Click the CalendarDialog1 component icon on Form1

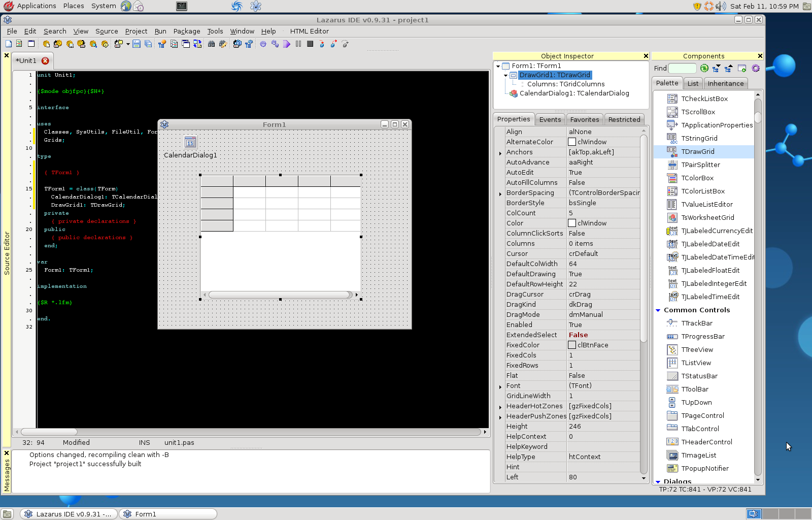190,143
